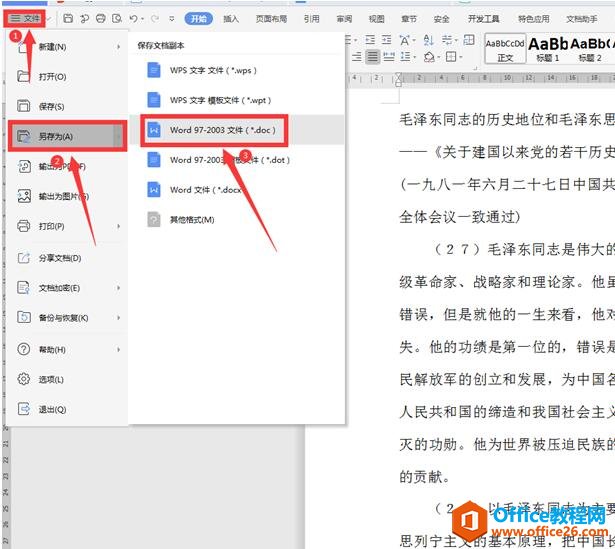Apply the 标题 1 style
This screenshot has width=615, height=549.
pos(548,49)
